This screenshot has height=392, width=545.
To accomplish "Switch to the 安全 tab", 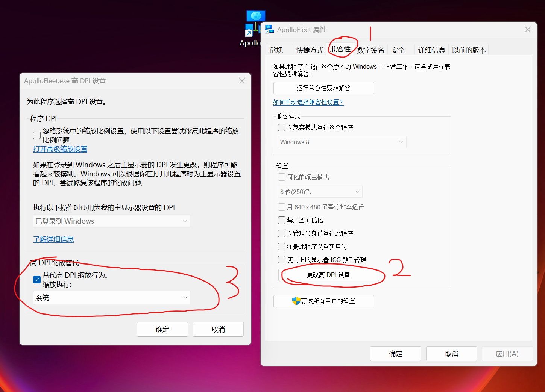I will (398, 50).
